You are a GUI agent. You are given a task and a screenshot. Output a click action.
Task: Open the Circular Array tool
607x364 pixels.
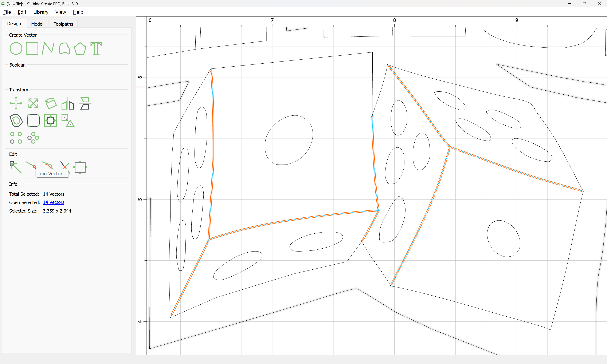pyautogui.click(x=33, y=138)
